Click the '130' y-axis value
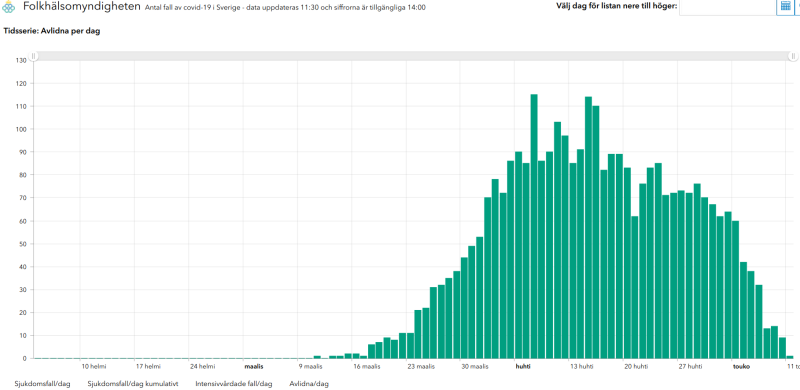 21,60
